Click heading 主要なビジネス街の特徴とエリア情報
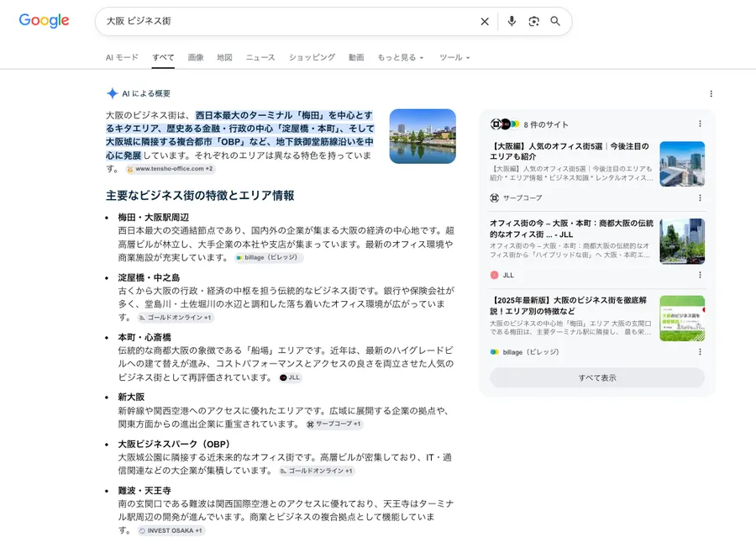The width and height of the screenshot is (756, 548). pos(200,195)
